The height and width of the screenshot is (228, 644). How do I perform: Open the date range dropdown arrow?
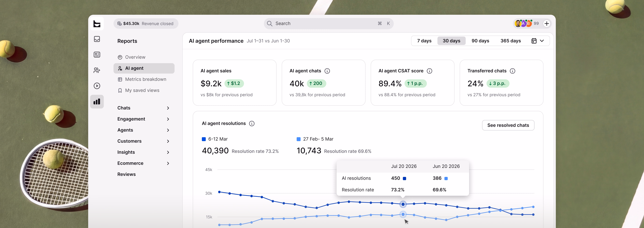[x=542, y=41]
